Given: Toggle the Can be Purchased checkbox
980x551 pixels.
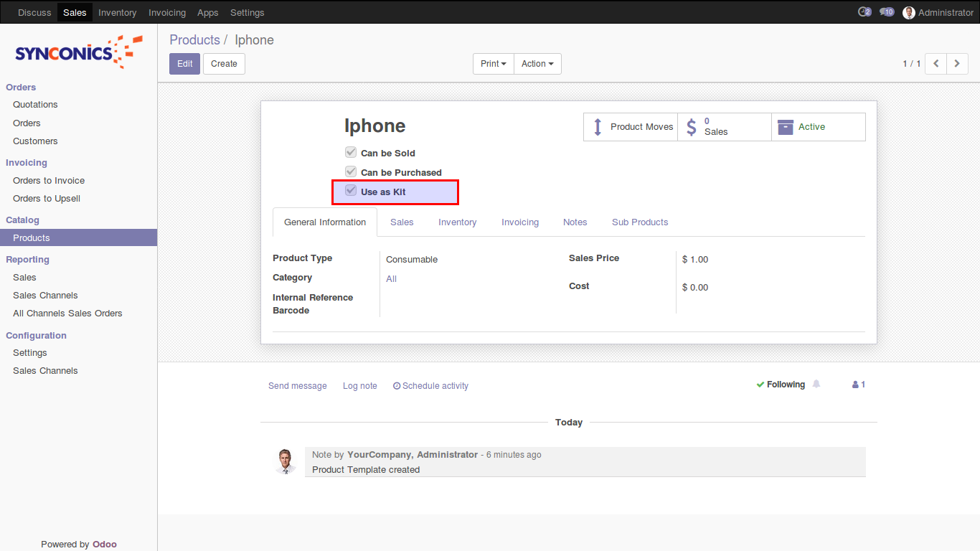Looking at the screenshot, I should [351, 171].
